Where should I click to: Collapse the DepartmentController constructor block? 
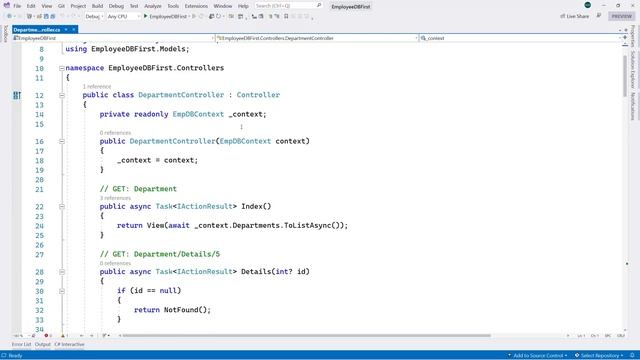(x=62, y=141)
